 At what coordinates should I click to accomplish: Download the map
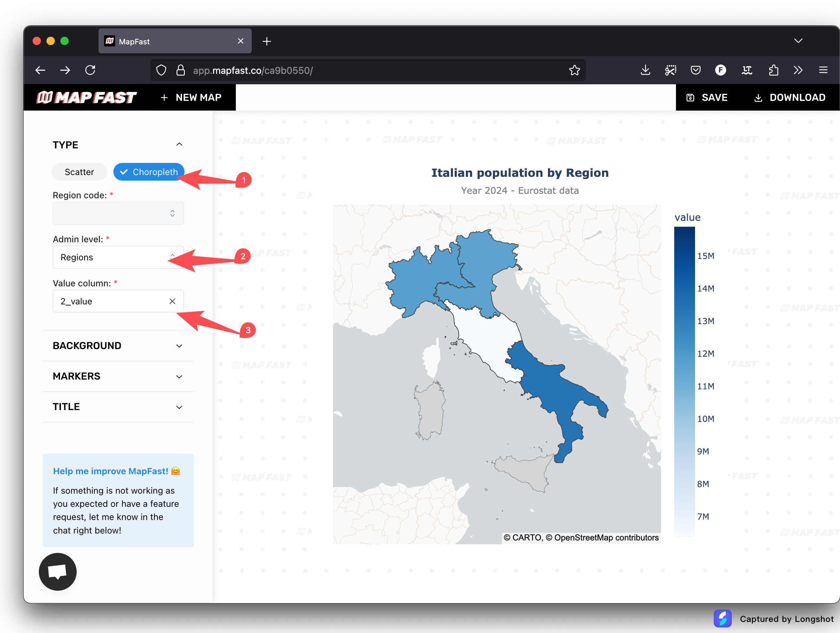(x=789, y=97)
